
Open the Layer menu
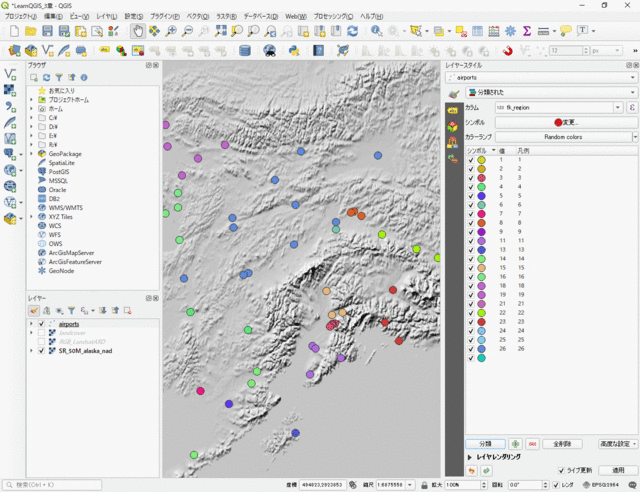click(107, 16)
